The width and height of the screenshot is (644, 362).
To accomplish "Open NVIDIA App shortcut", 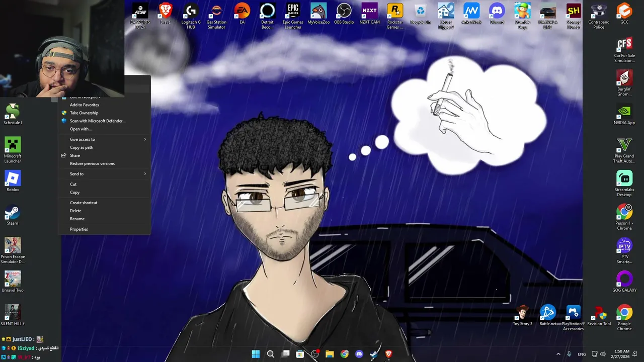I will click(x=624, y=114).
